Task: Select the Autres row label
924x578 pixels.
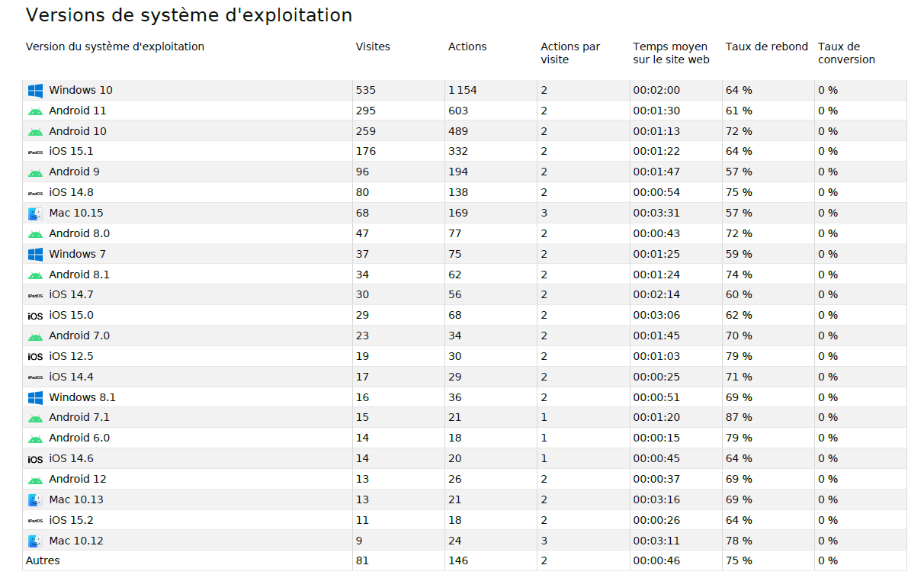Action: click(43, 560)
